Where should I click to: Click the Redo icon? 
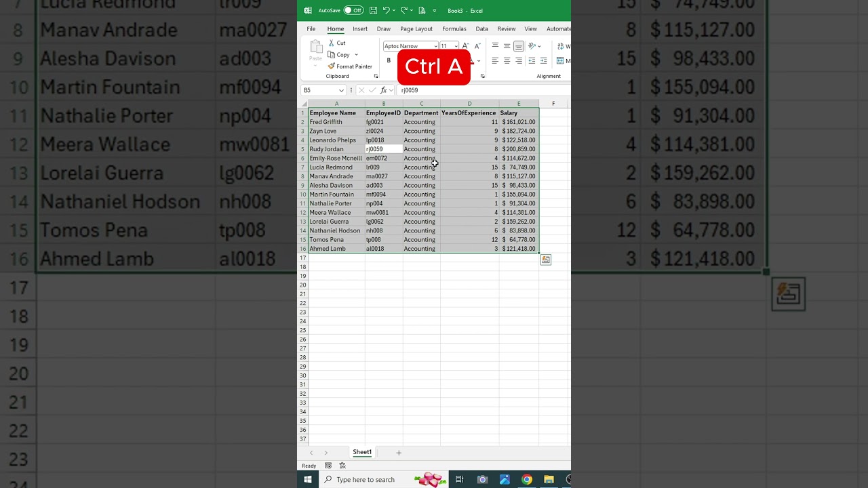point(403,10)
